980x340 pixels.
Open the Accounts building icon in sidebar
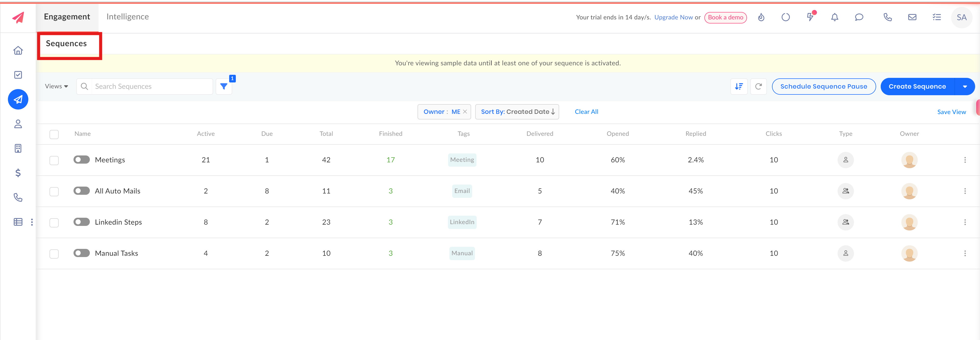click(18, 148)
